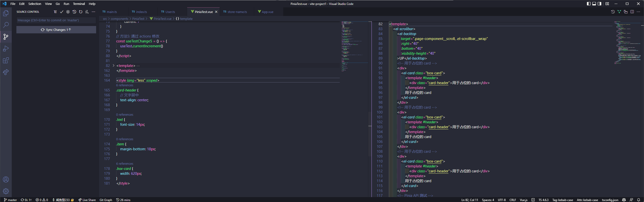Click the feedback person icon in status bar
Viewport: 644px width, 202px height.
[631, 200]
